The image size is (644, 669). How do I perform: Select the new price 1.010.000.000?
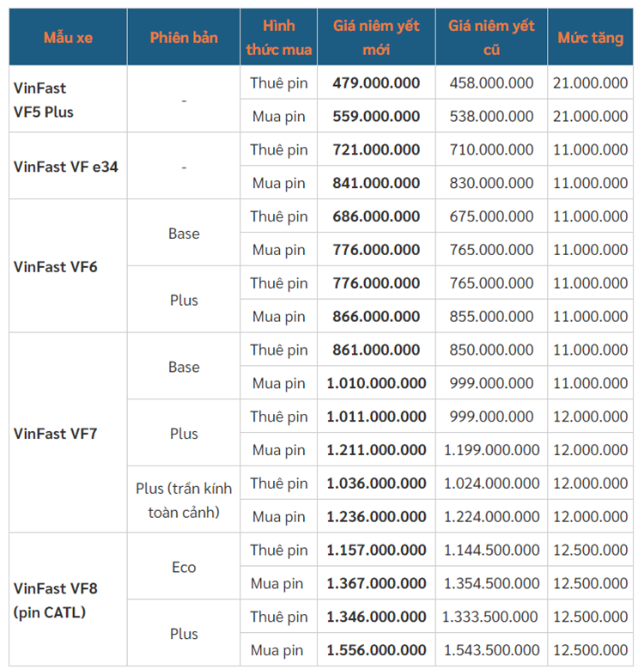[376, 383]
